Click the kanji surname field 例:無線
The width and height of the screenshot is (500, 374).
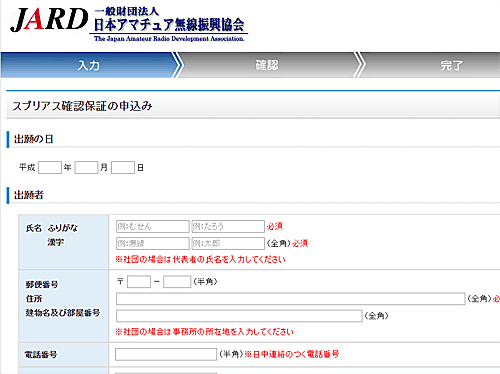pos(153,243)
